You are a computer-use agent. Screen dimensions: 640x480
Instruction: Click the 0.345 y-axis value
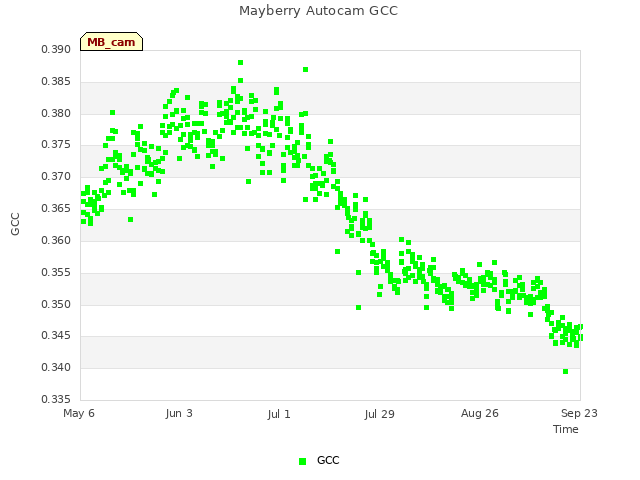click(x=56, y=336)
